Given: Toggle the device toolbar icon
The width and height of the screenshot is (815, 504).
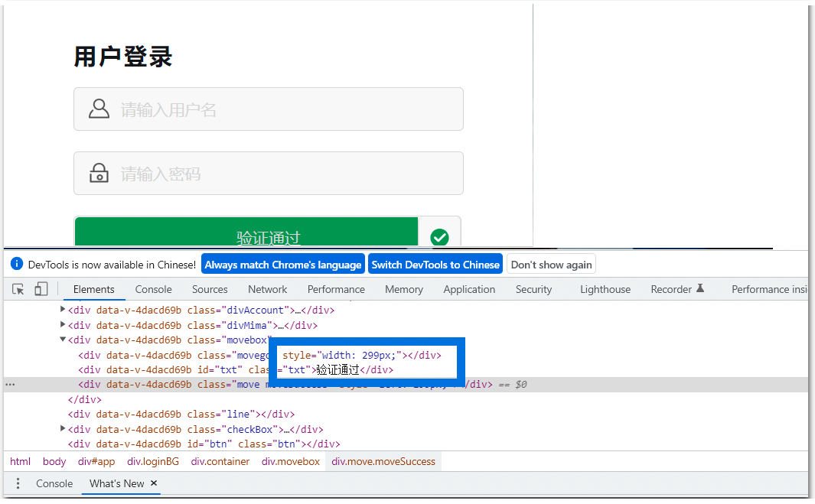Looking at the screenshot, I should pyautogui.click(x=41, y=289).
